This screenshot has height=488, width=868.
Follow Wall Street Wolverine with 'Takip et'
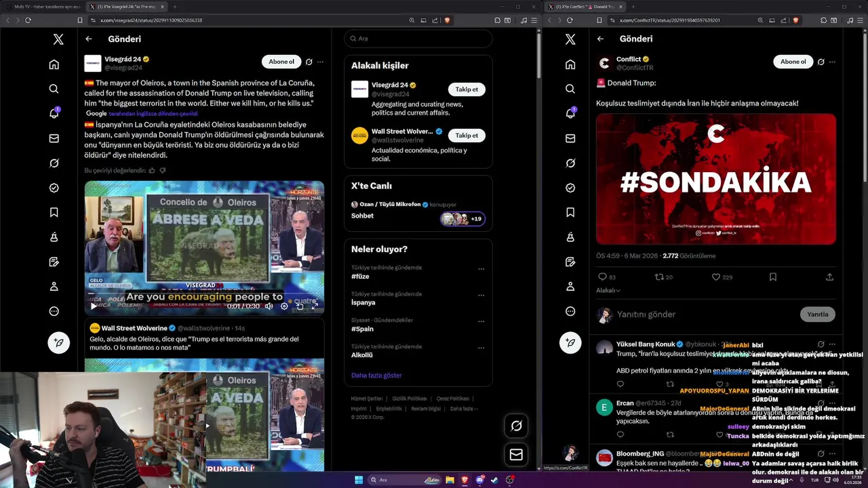point(467,136)
